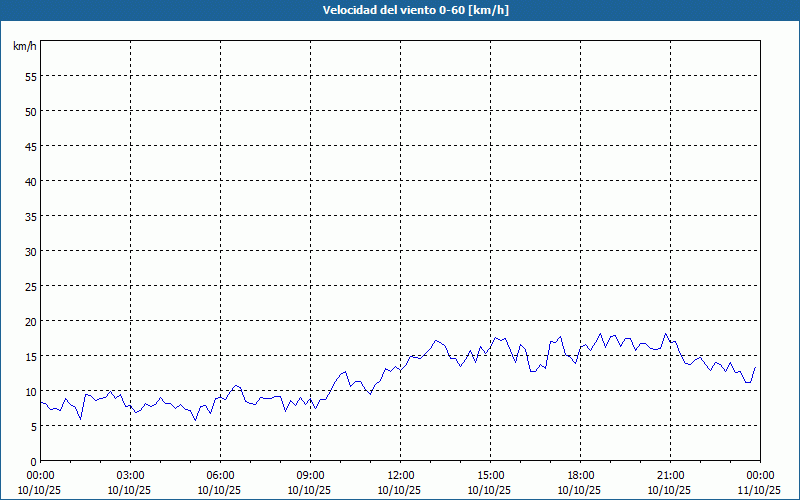This screenshot has height=500, width=800.
Task: Select the 15:00 time label on x-axis
Action: click(490, 475)
